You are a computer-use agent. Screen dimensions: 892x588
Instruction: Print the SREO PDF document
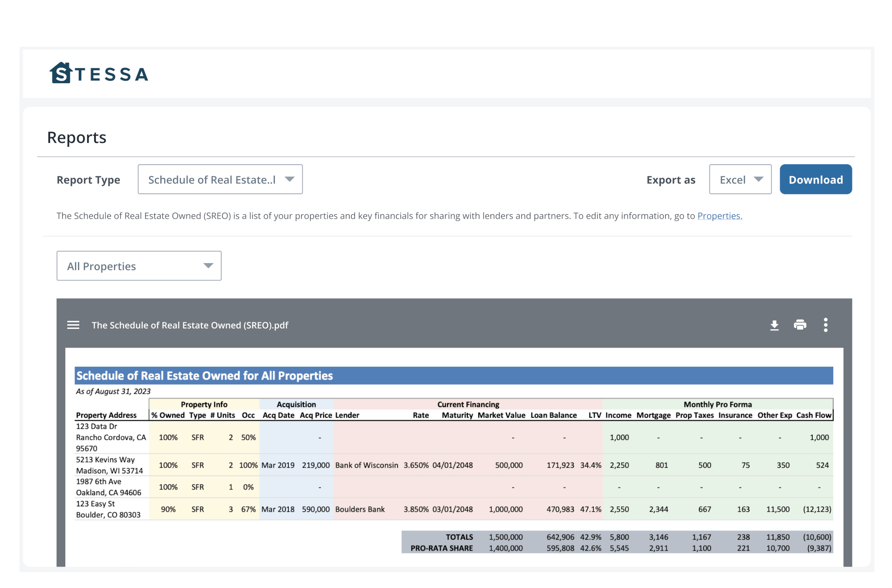click(800, 325)
